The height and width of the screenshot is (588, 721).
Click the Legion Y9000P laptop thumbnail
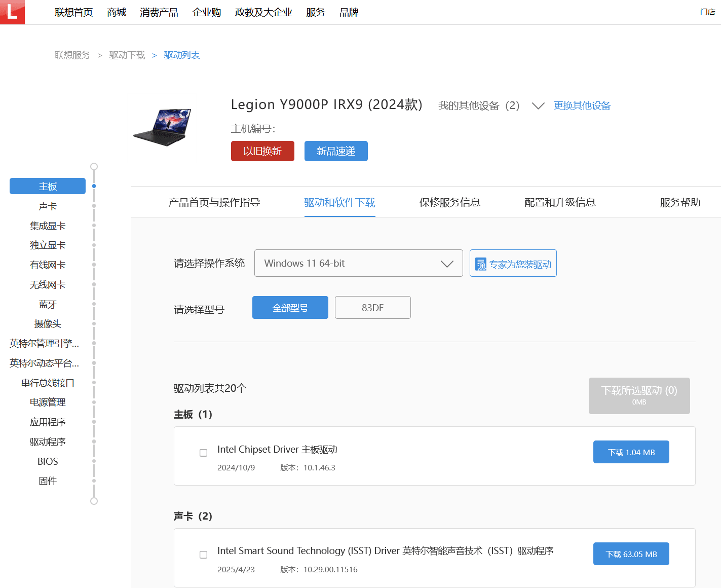tap(162, 127)
